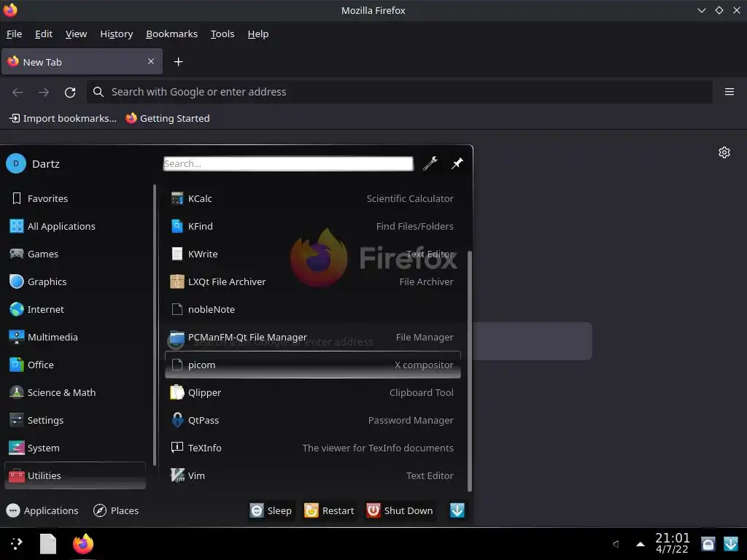Image resolution: width=747 pixels, height=560 pixels.
Task: Focus the Firefox address bar
Action: click(x=400, y=92)
